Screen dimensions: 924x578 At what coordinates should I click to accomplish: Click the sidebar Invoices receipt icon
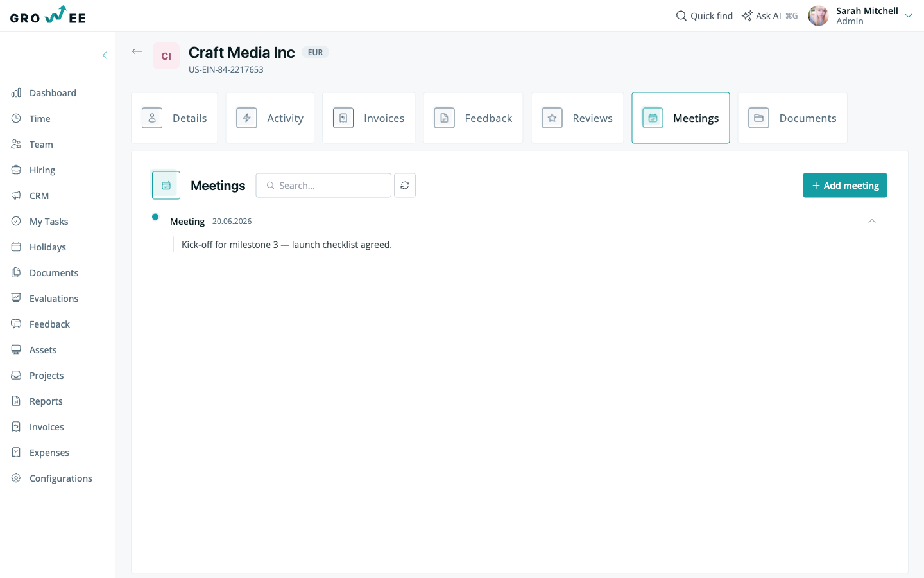tap(16, 426)
